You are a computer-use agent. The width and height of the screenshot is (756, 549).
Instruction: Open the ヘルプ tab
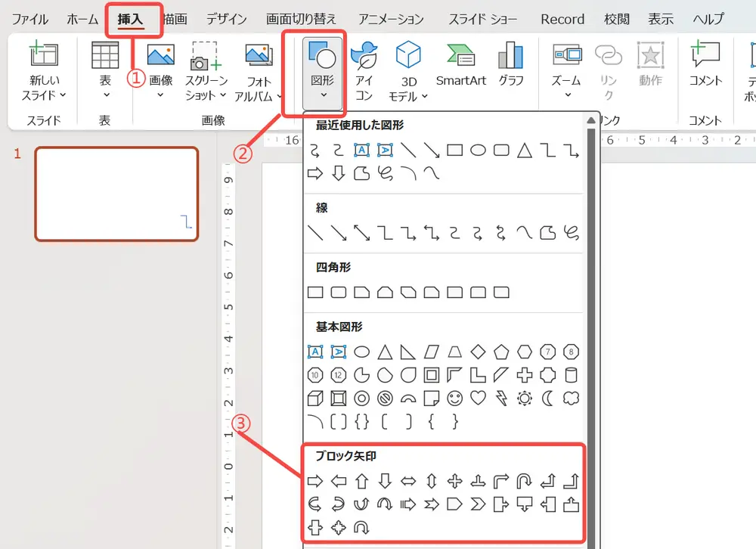pyautogui.click(x=708, y=20)
